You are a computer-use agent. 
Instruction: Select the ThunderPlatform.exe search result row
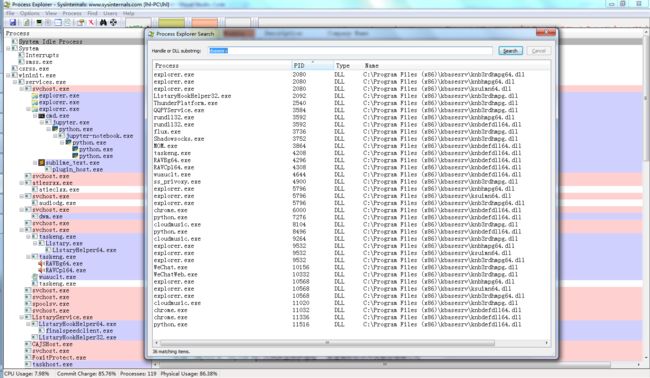click(352, 103)
